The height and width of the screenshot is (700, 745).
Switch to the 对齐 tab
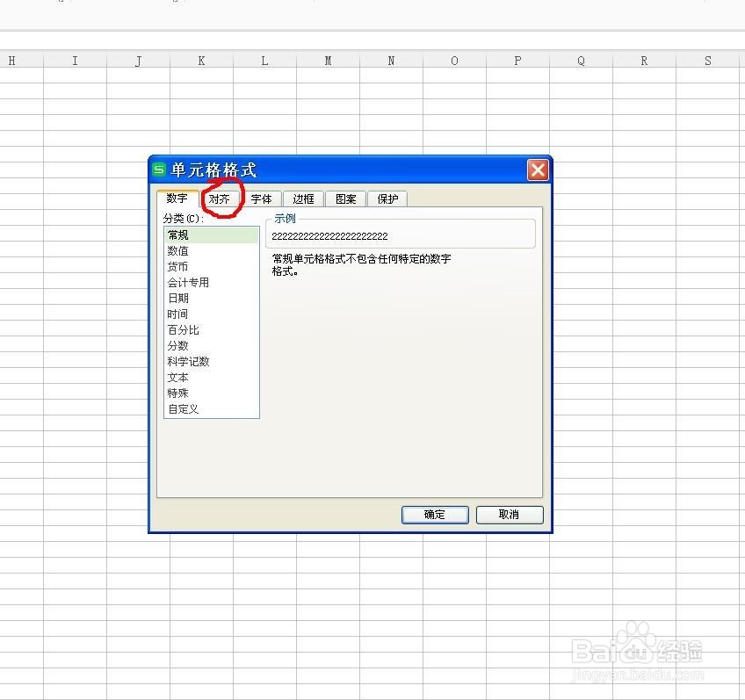click(x=219, y=199)
